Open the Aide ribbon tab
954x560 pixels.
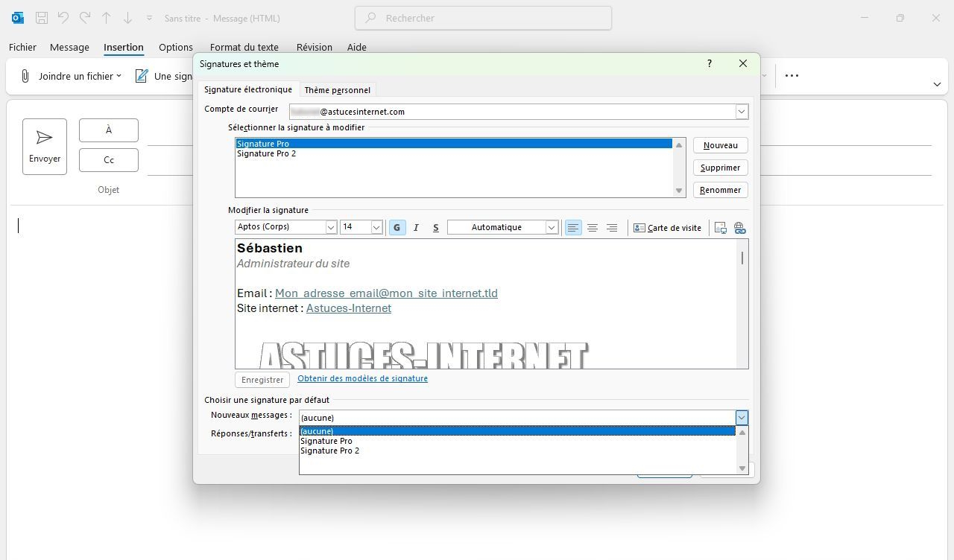tap(357, 47)
